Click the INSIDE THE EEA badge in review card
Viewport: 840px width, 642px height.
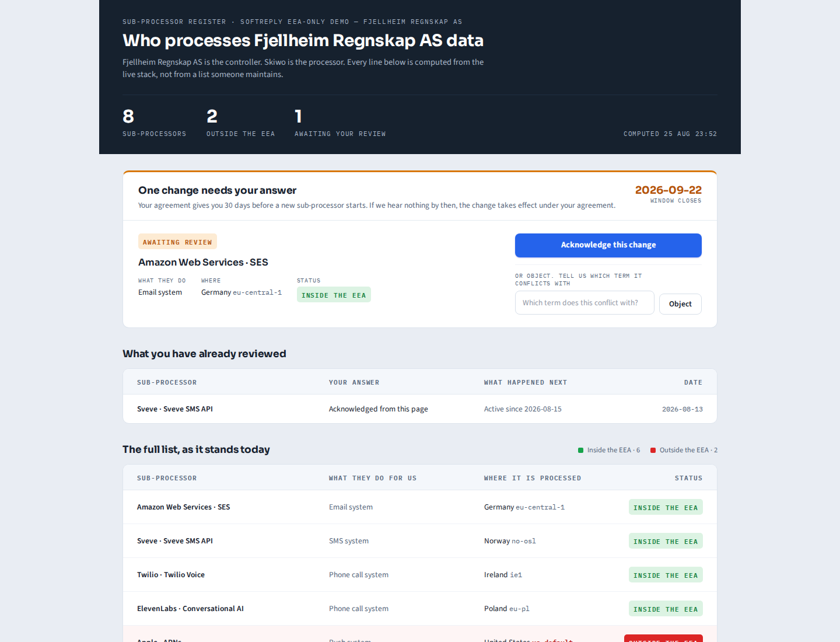tap(334, 295)
